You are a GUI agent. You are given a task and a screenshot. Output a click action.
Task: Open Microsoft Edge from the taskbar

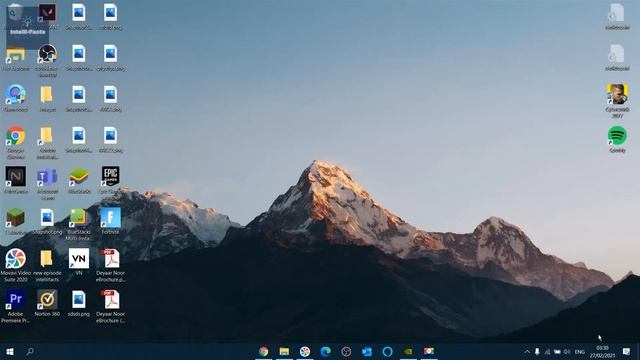(x=326, y=351)
